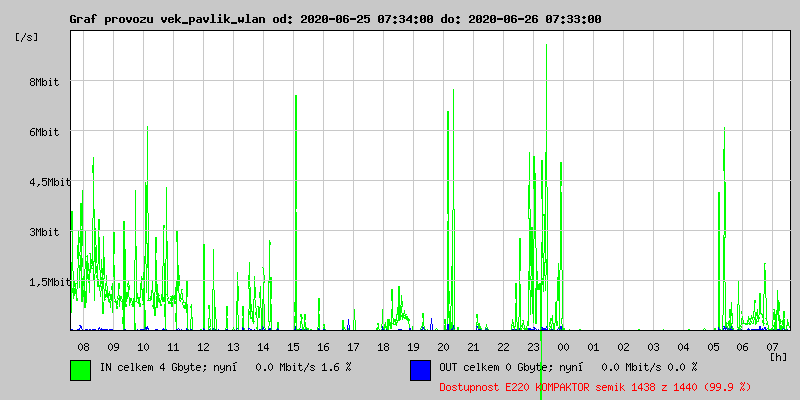Click the [/s] unit label
Screen dimensions: 800x400
pyautogui.click(x=27, y=37)
